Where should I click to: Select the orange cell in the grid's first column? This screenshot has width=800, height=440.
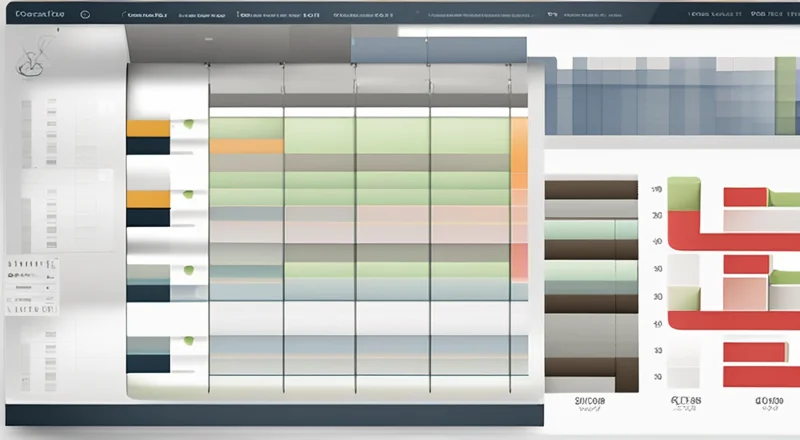tap(245, 146)
